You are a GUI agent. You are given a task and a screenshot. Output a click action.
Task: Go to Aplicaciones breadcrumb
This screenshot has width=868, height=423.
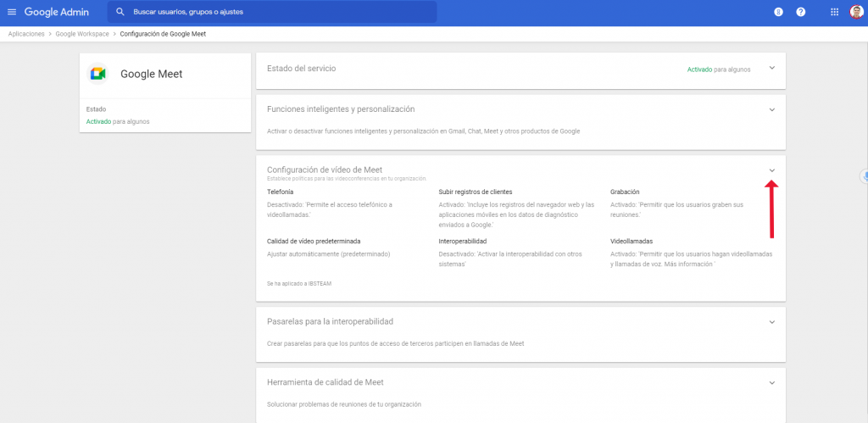(26, 34)
